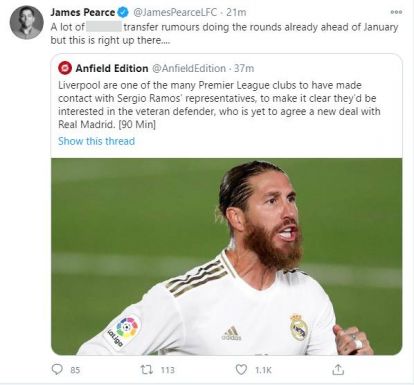
Task: Open James Pearce profile avatar
Action: click(x=26, y=22)
